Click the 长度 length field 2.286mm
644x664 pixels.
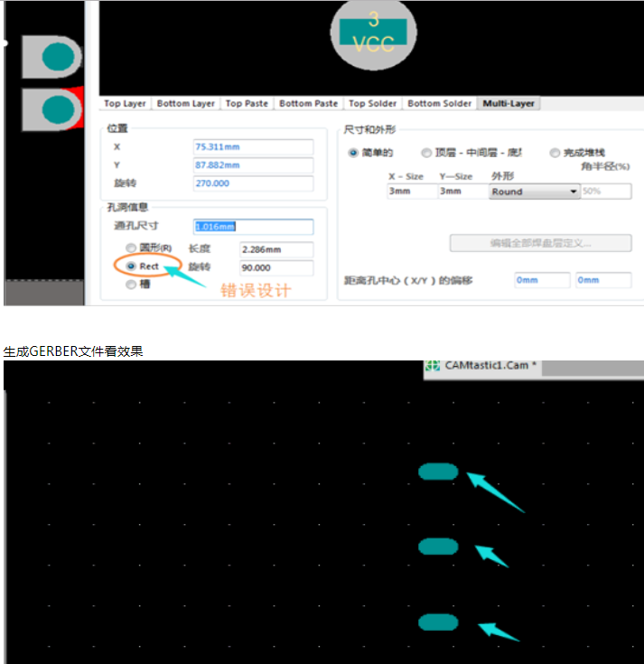[x=275, y=248]
